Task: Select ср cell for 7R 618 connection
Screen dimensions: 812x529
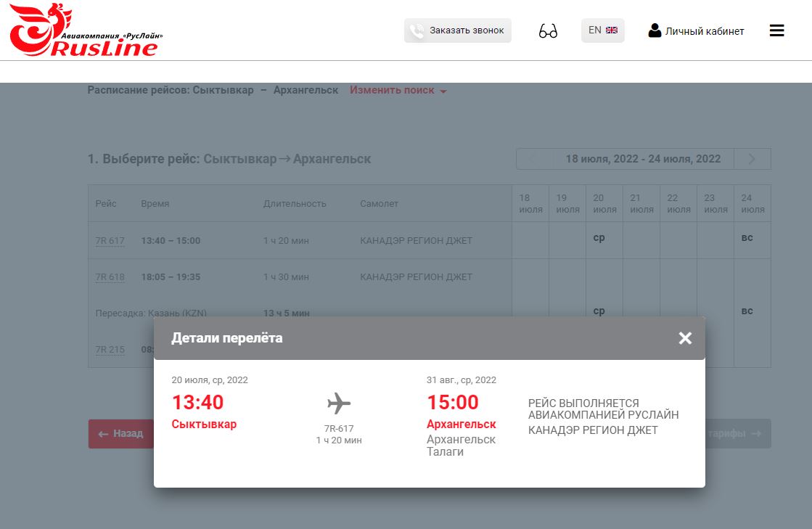Action: 599,311
